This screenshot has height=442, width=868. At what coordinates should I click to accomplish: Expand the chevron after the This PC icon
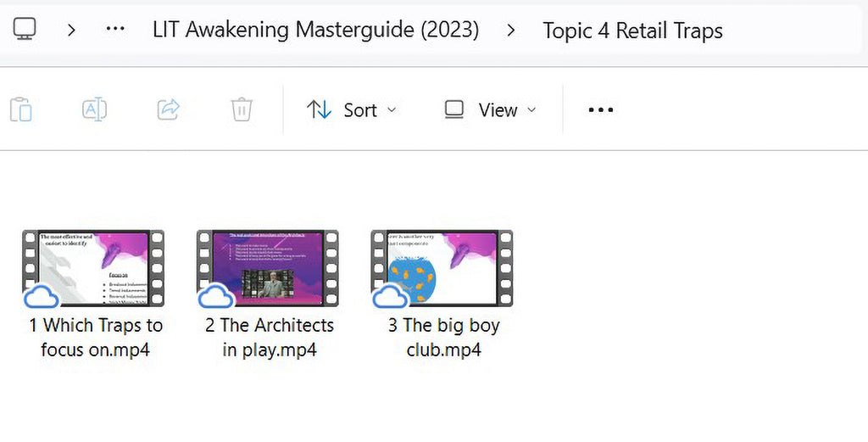point(71,30)
